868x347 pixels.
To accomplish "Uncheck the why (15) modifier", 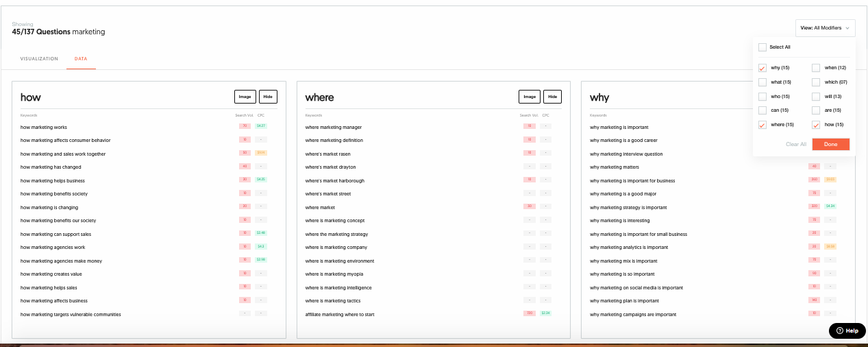I will 762,68.
